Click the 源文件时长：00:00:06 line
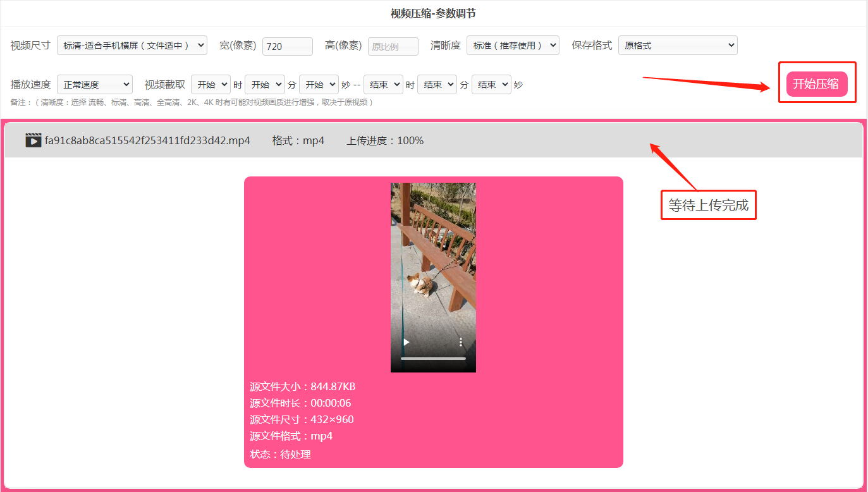The width and height of the screenshot is (868, 492). [300, 403]
